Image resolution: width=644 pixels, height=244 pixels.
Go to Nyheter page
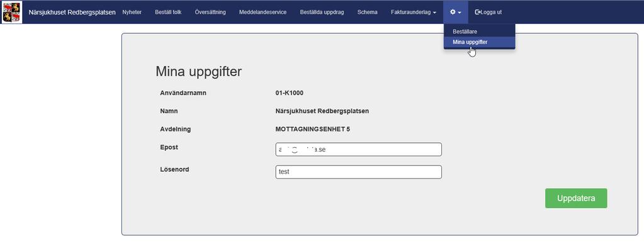click(132, 13)
